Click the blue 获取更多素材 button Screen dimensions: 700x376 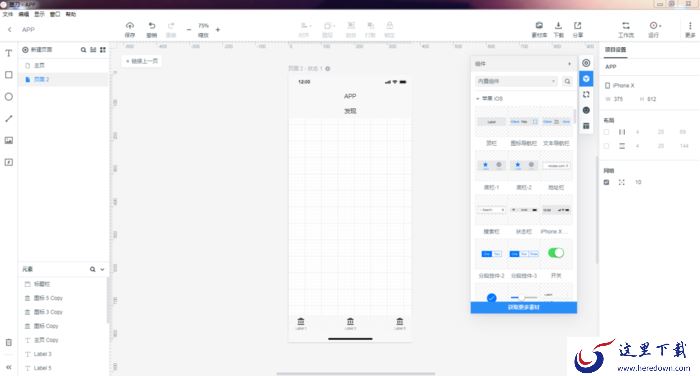click(x=524, y=307)
